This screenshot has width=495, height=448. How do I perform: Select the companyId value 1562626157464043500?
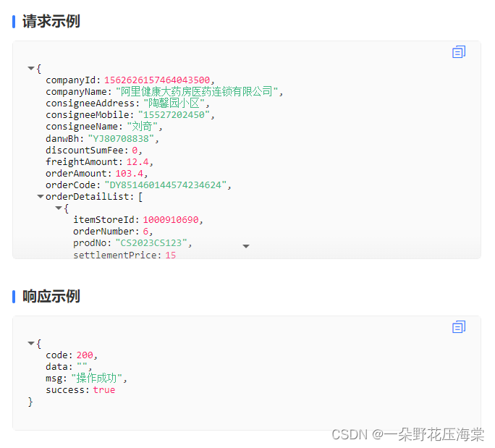click(157, 80)
